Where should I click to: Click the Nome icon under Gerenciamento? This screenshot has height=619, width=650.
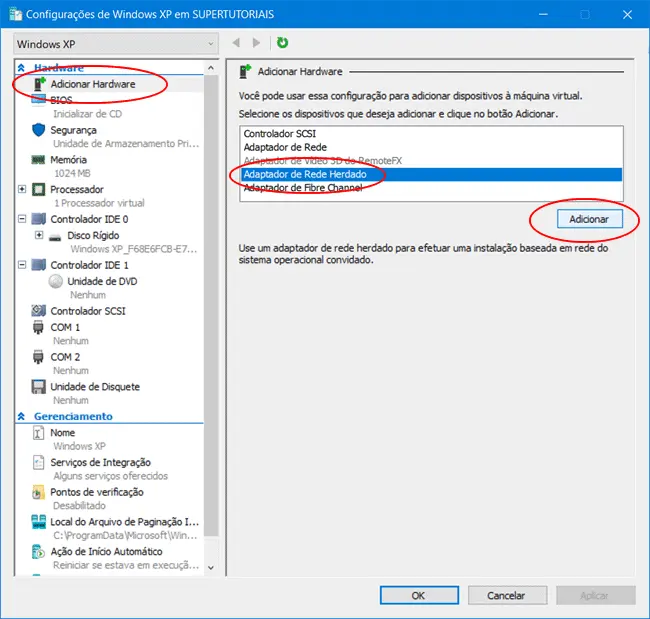[x=38, y=433]
